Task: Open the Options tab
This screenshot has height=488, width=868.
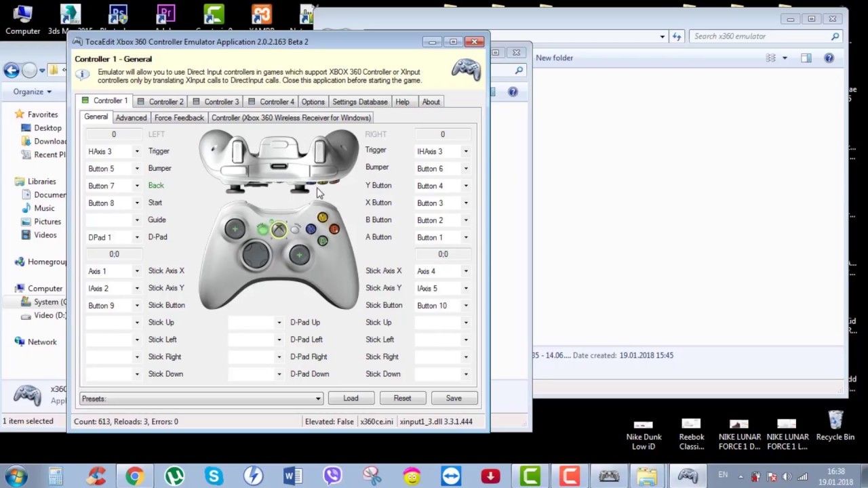Action: pyautogui.click(x=313, y=102)
